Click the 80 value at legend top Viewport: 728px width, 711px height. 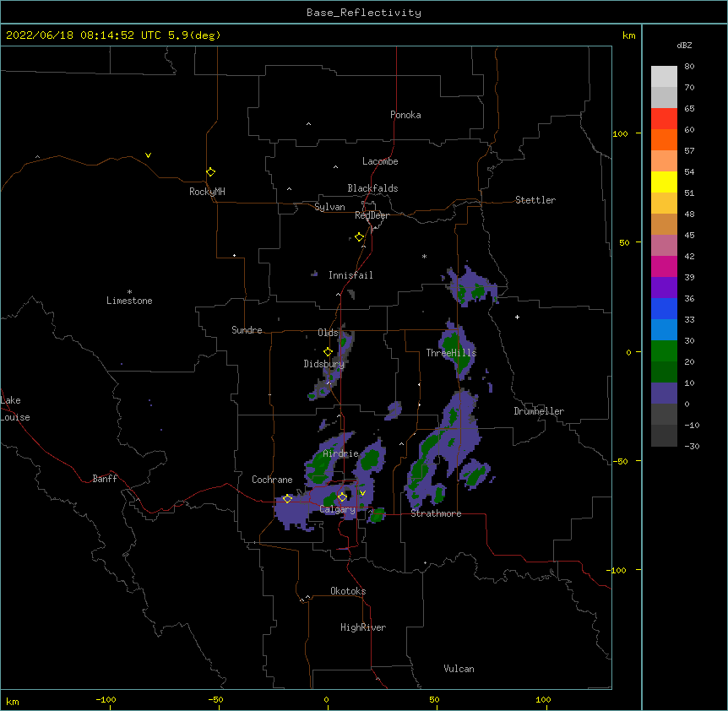coord(689,67)
